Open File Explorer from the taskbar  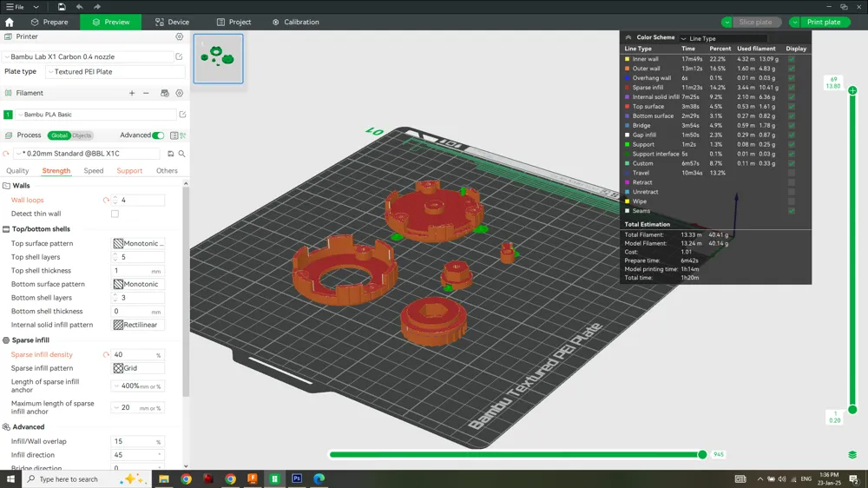164,478
